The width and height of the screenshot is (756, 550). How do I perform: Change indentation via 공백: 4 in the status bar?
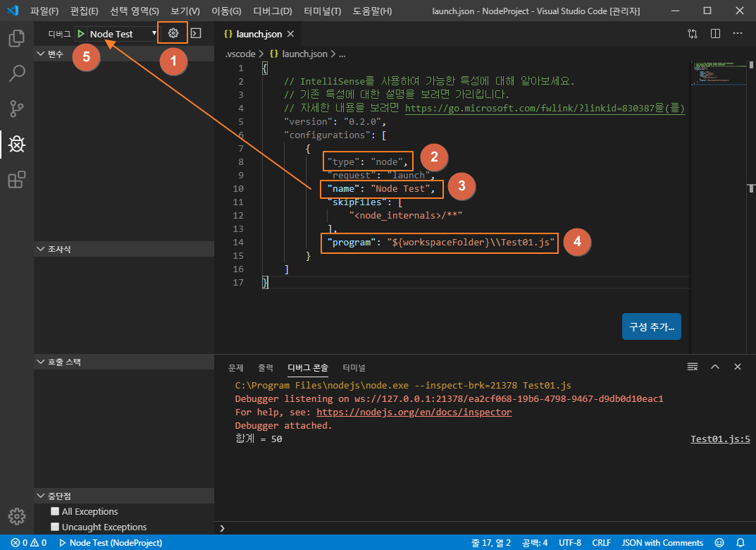tap(535, 543)
